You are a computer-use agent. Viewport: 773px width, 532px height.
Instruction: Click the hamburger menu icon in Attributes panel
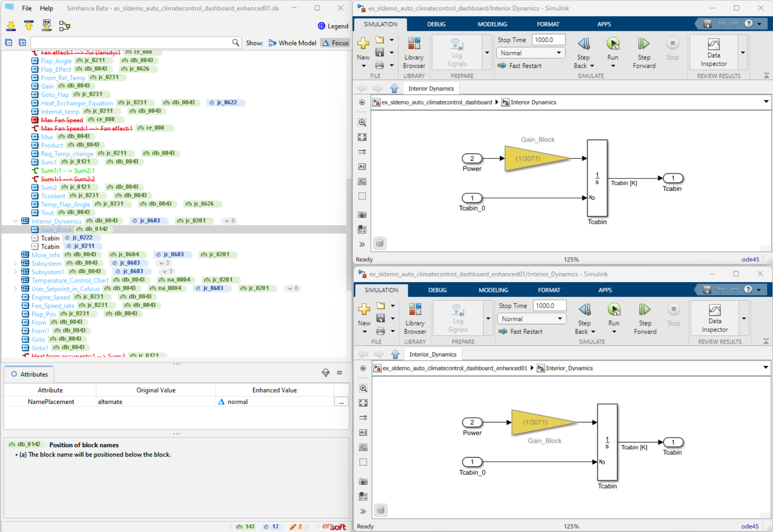pyautogui.click(x=340, y=373)
